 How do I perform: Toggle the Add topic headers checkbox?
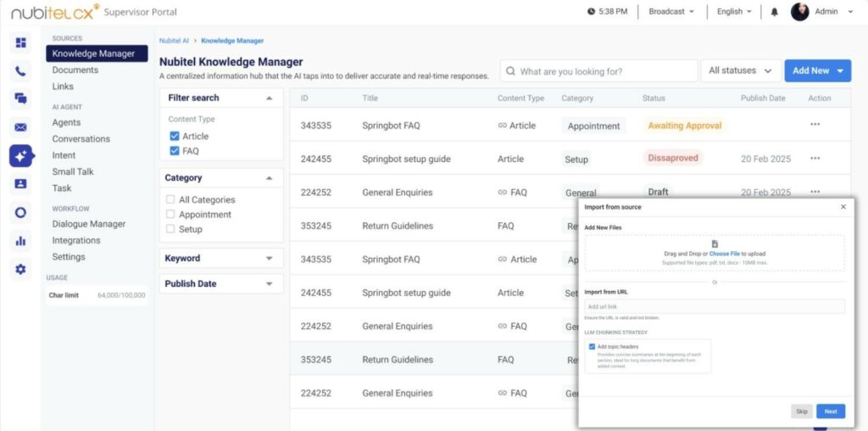click(592, 347)
